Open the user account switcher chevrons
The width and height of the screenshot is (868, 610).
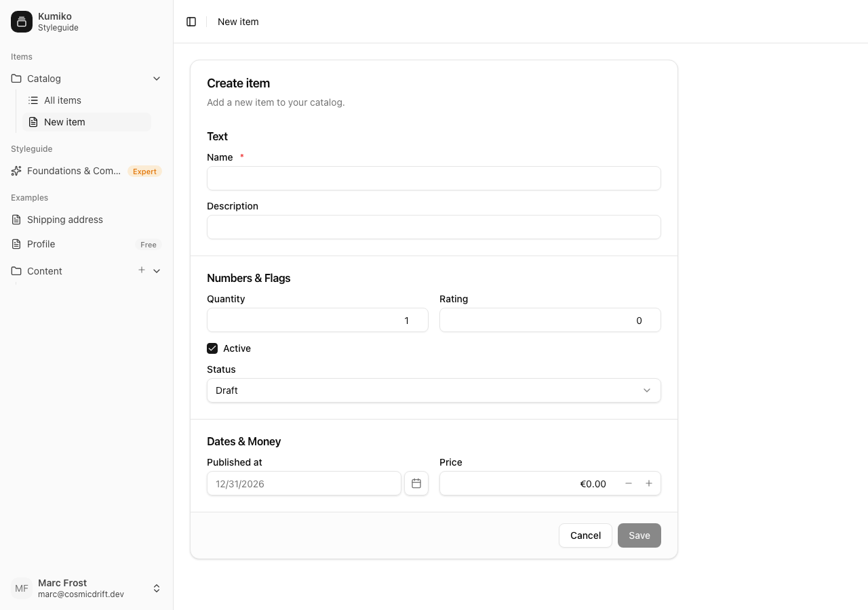157,588
